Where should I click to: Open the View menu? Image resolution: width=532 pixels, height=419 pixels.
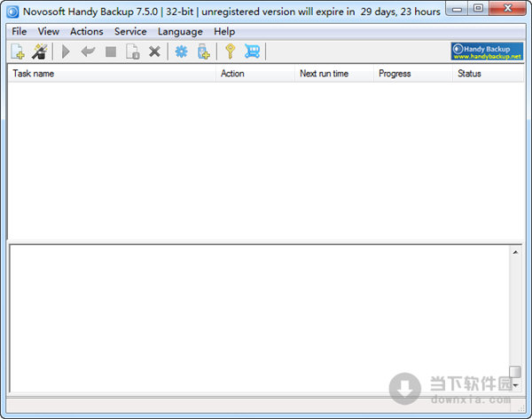pos(49,32)
